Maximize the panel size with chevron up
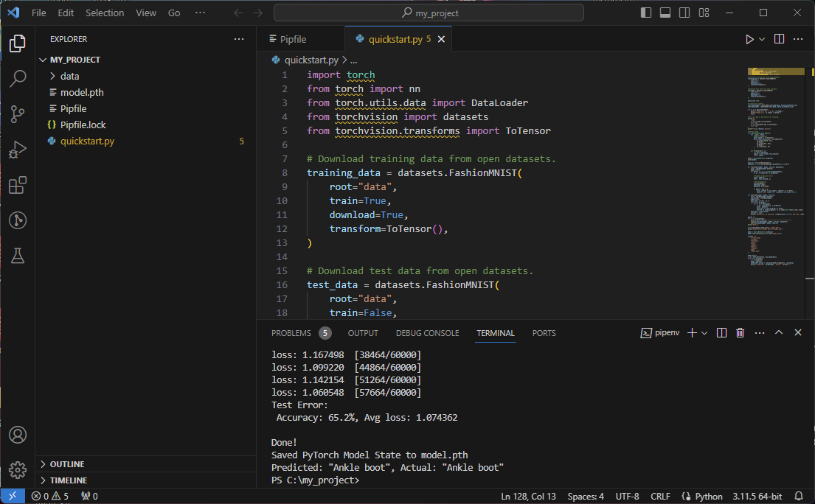 [779, 333]
